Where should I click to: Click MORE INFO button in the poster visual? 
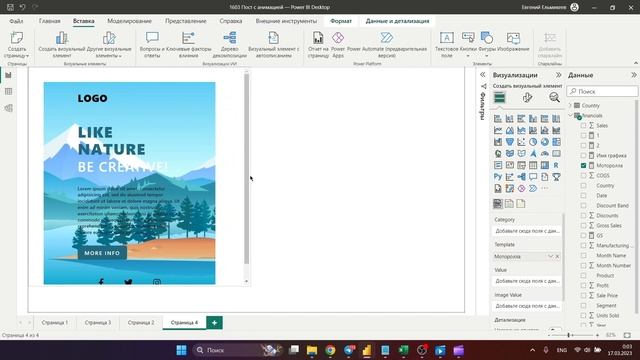[x=102, y=253]
